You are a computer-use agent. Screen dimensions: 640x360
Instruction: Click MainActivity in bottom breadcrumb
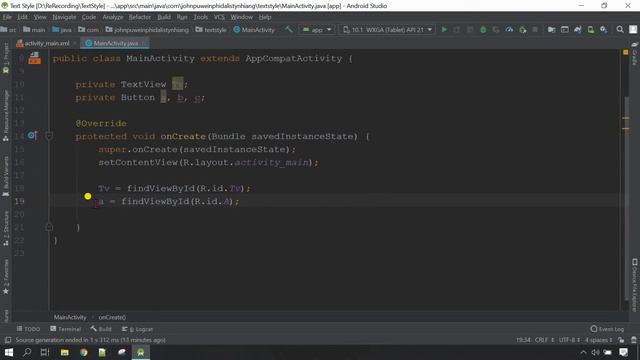tap(70, 317)
